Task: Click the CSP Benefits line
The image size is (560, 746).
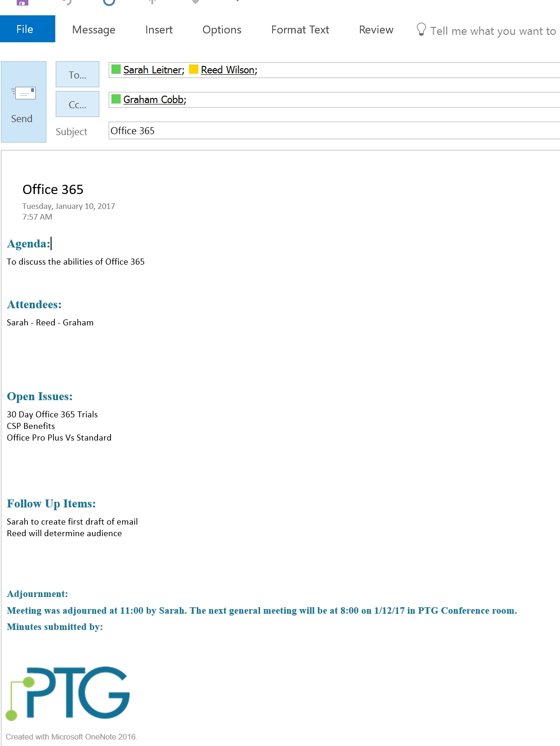Action: pyautogui.click(x=31, y=426)
